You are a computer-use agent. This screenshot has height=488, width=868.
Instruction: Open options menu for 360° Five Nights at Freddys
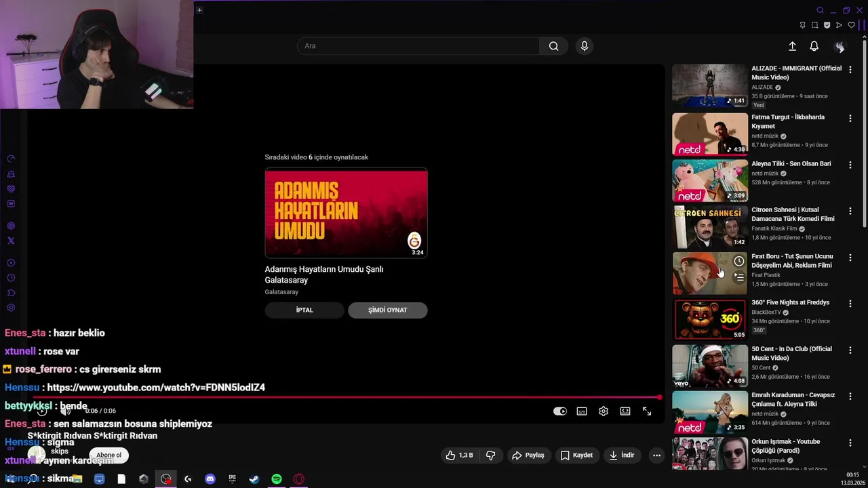click(x=850, y=304)
